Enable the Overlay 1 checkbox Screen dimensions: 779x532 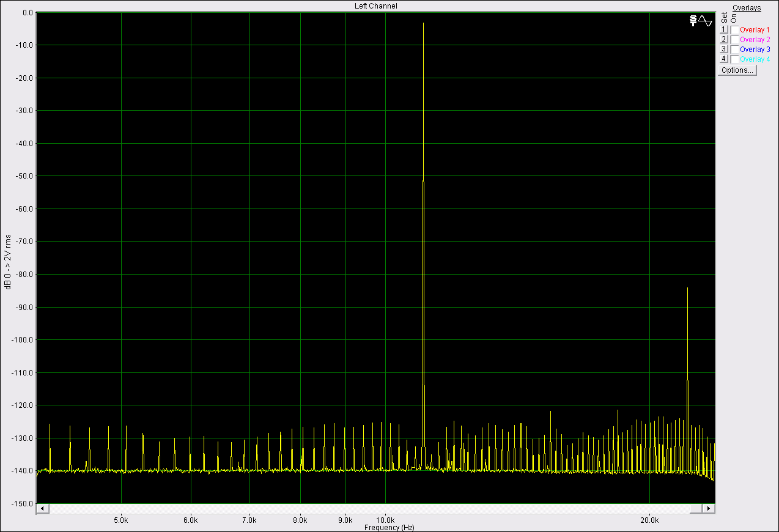pyautogui.click(x=734, y=30)
